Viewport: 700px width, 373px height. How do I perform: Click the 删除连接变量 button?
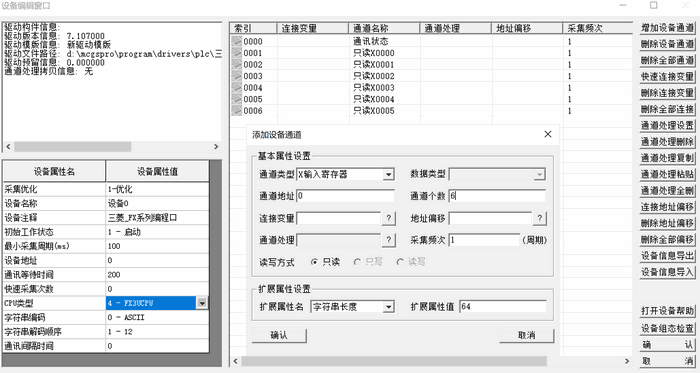667,93
